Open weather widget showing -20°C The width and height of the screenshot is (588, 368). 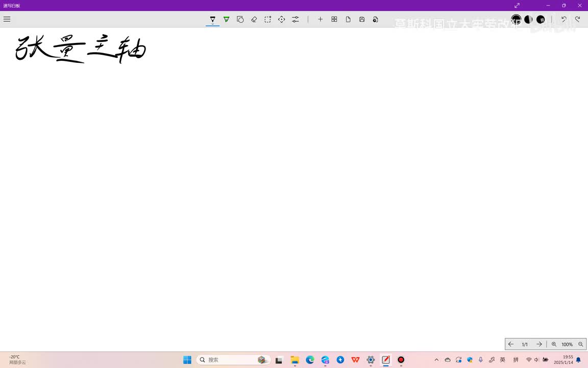pyautogui.click(x=17, y=360)
